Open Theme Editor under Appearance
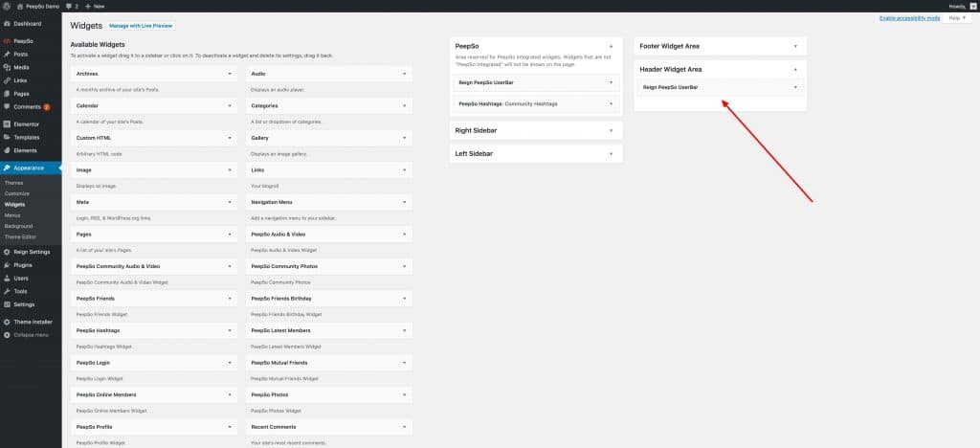This screenshot has height=448, width=980. (21, 236)
